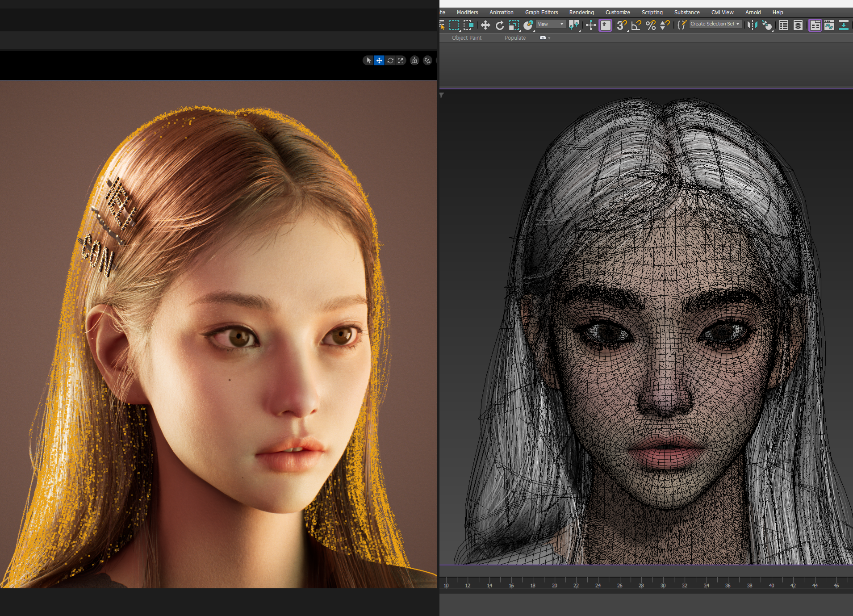Choose the Rectangular Selection Region tool
Viewport: 853px width, 616px height.
coord(454,25)
